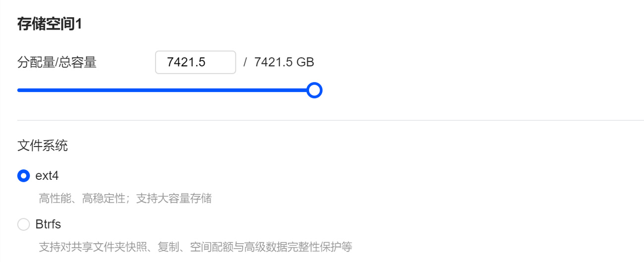The height and width of the screenshot is (262, 644).
Task: Click the GB unit after total capacity
Action: coord(305,62)
